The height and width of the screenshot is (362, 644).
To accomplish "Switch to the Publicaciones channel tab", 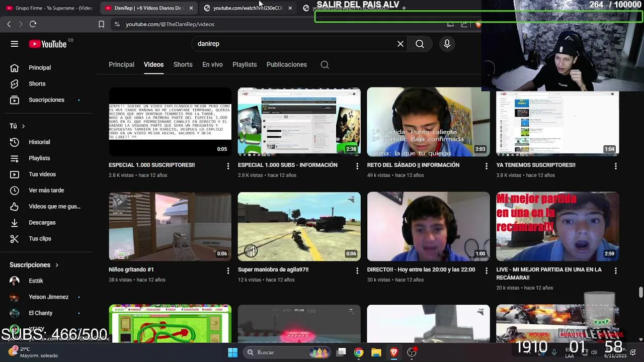I will pyautogui.click(x=286, y=64).
